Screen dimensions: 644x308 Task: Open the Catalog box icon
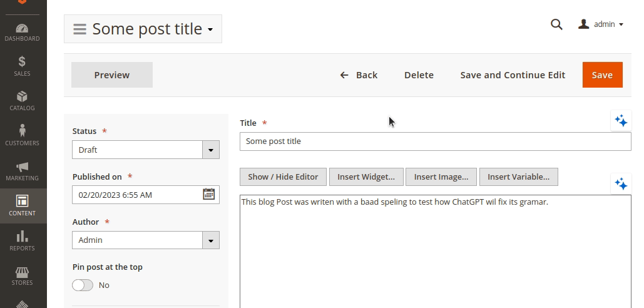23,96
